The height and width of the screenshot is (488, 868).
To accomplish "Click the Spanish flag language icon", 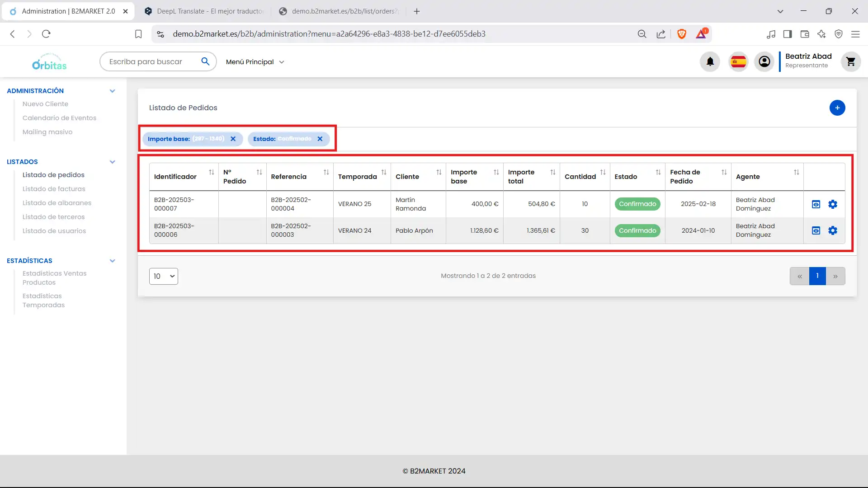I will (738, 61).
